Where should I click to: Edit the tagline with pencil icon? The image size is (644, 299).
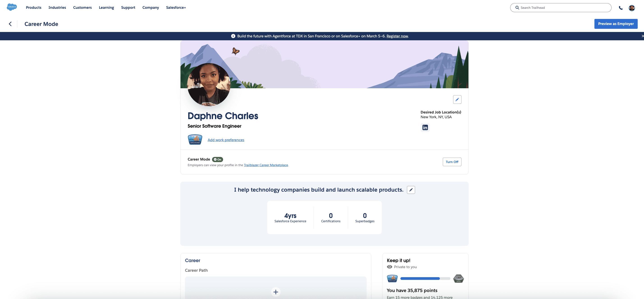[x=411, y=190]
